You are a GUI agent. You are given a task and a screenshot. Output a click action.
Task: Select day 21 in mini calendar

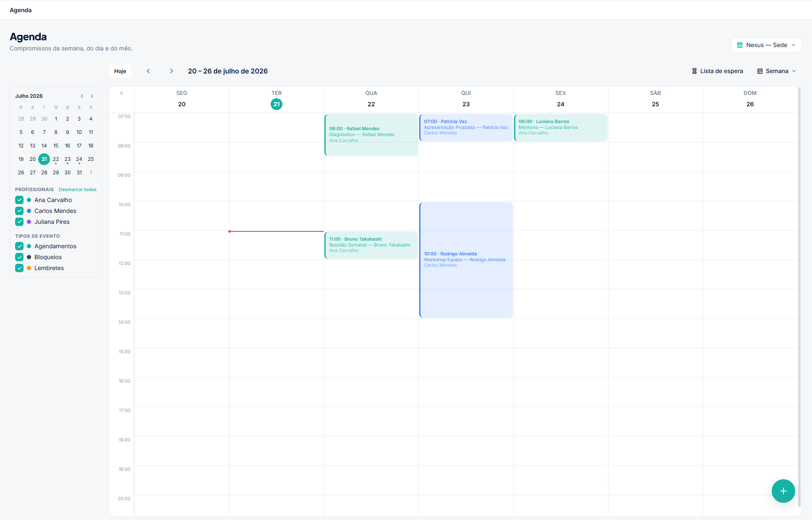(44, 159)
